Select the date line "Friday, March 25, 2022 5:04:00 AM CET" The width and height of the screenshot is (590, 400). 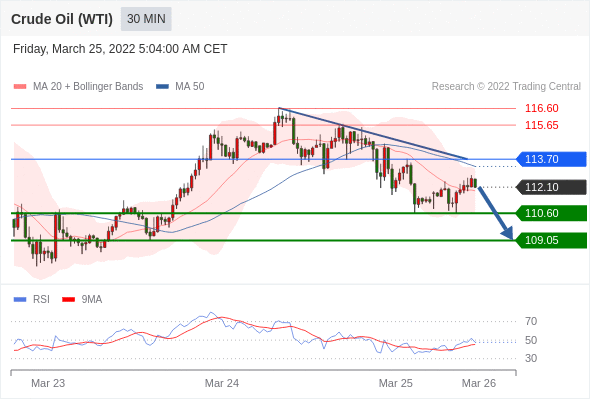point(120,49)
